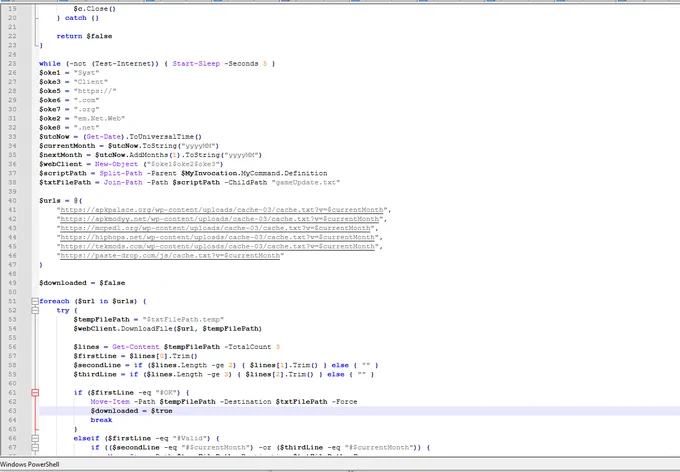Click 'AddMonths' on the $nextMonth line
Viewport: 680px width, 472px height.
[149, 155]
